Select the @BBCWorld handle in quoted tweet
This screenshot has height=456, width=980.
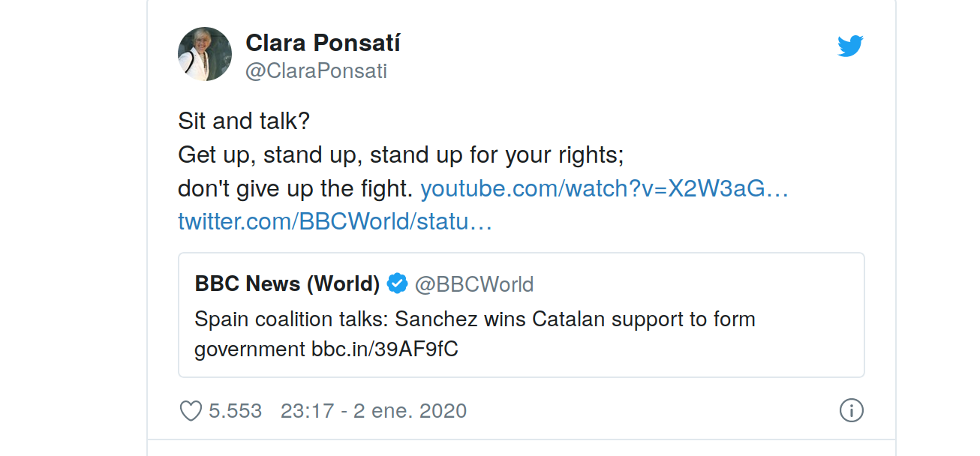pyautogui.click(x=474, y=284)
